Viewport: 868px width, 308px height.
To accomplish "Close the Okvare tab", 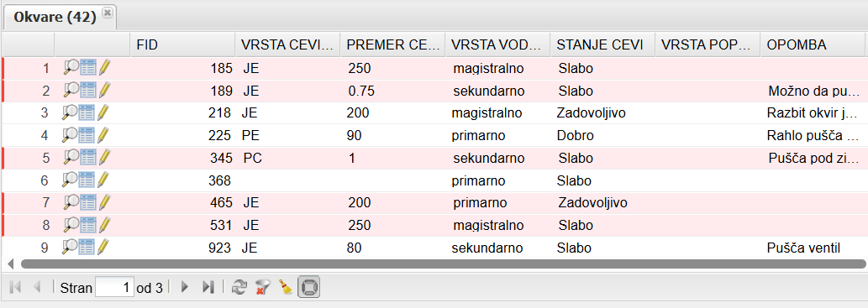I will (x=107, y=12).
